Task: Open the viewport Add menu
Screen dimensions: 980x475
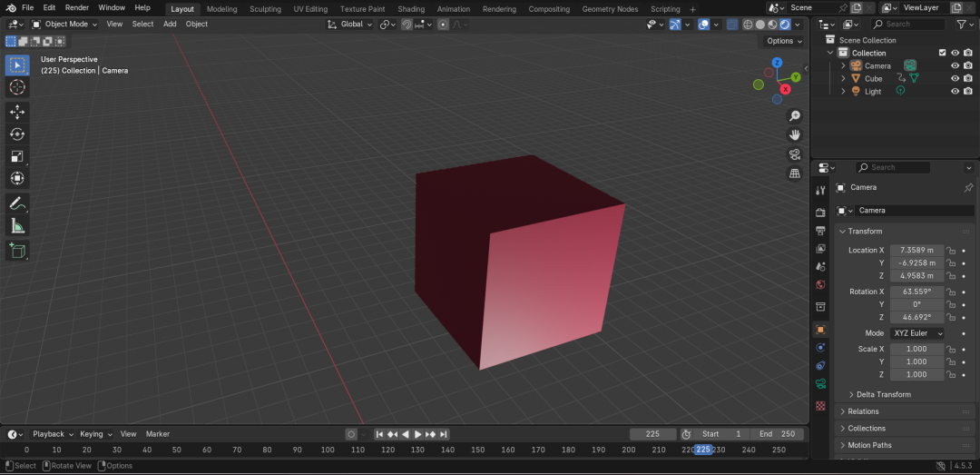Action: (x=170, y=25)
